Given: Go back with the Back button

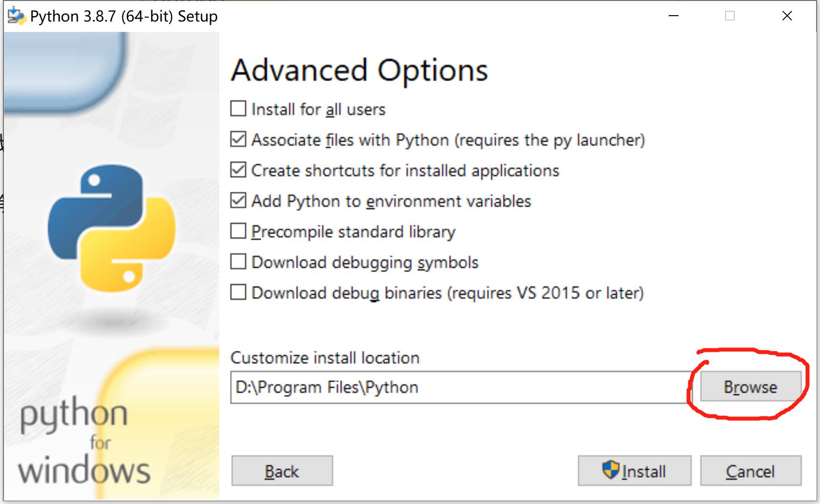Looking at the screenshot, I should pos(282,471).
